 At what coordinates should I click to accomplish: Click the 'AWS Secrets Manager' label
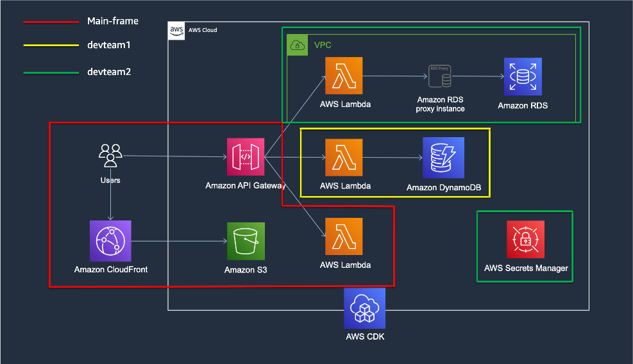526,268
